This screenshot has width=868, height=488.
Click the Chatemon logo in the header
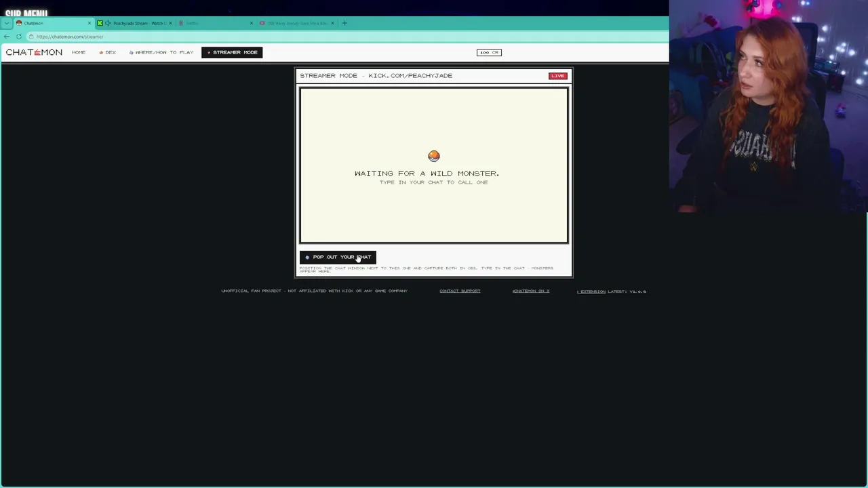34,52
